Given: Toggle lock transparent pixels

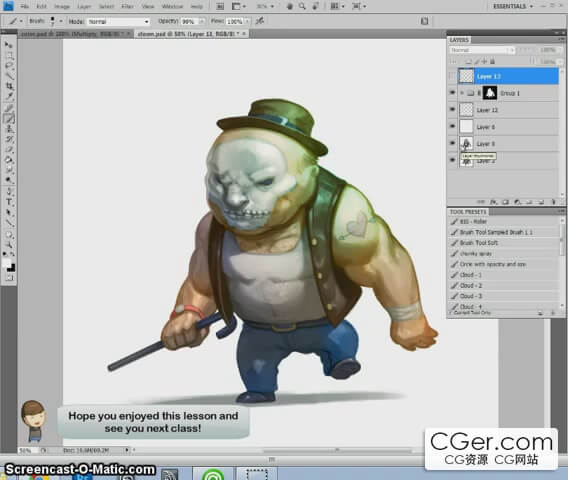Looking at the screenshot, I should click(468, 62).
